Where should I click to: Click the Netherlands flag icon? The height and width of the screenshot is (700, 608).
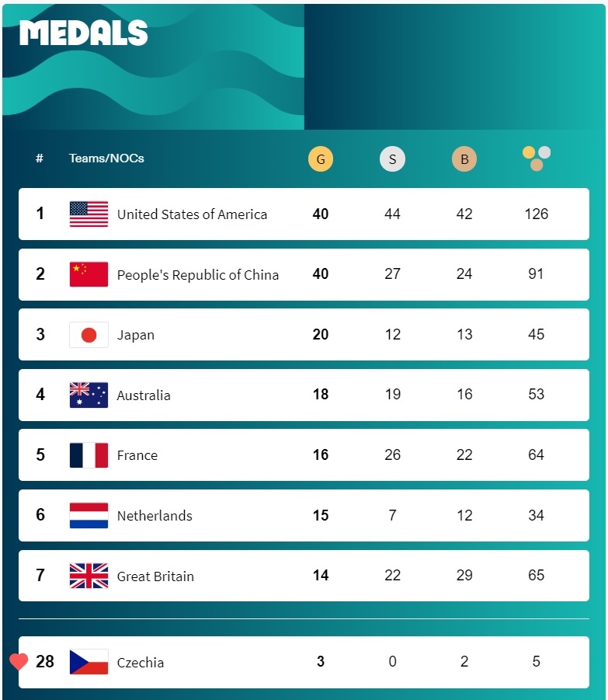[x=89, y=515]
